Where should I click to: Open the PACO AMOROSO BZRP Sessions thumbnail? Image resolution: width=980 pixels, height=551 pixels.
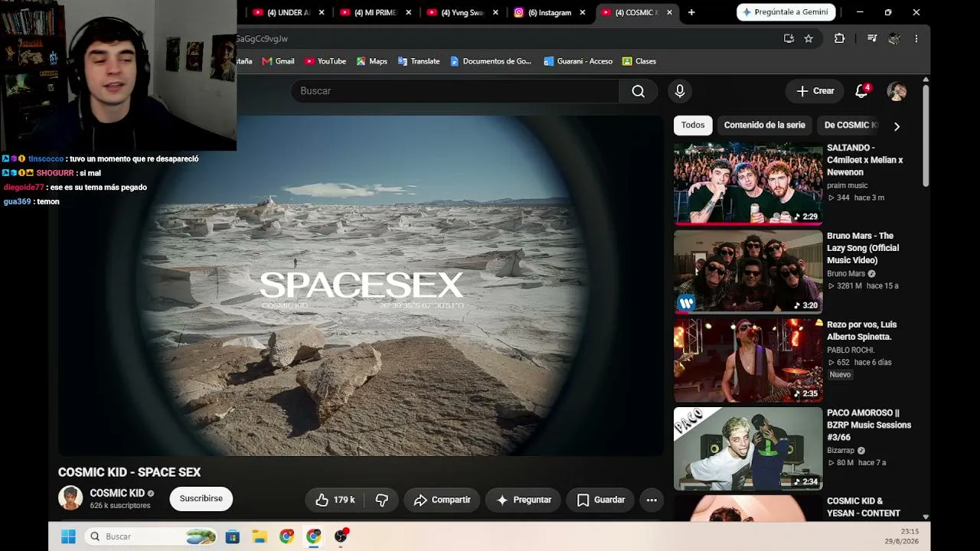(748, 448)
